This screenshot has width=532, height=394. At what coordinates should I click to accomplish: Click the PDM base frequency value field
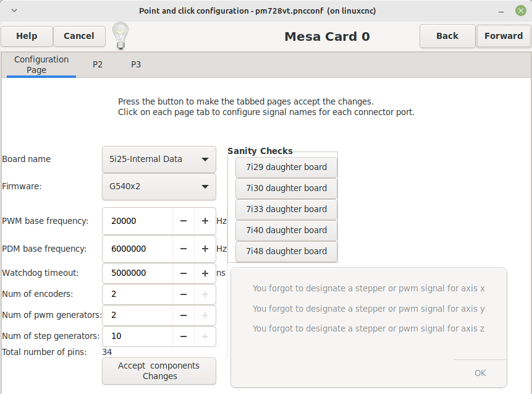tap(137, 249)
